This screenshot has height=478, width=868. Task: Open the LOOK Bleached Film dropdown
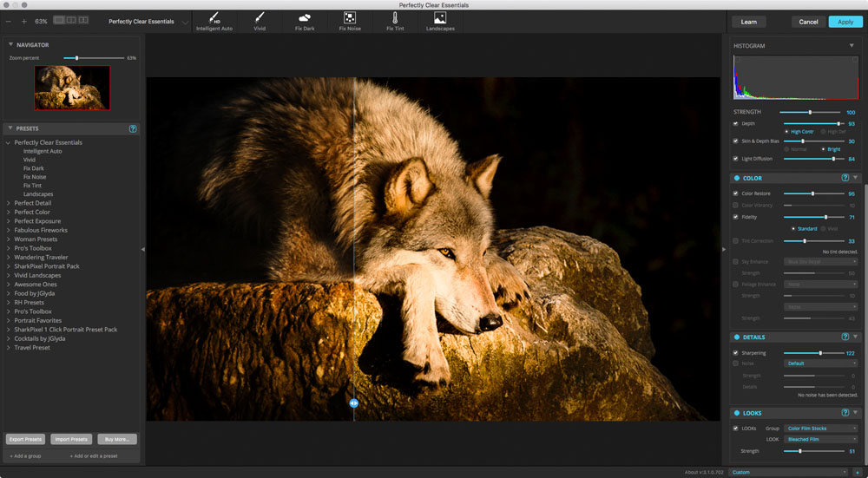(820, 439)
